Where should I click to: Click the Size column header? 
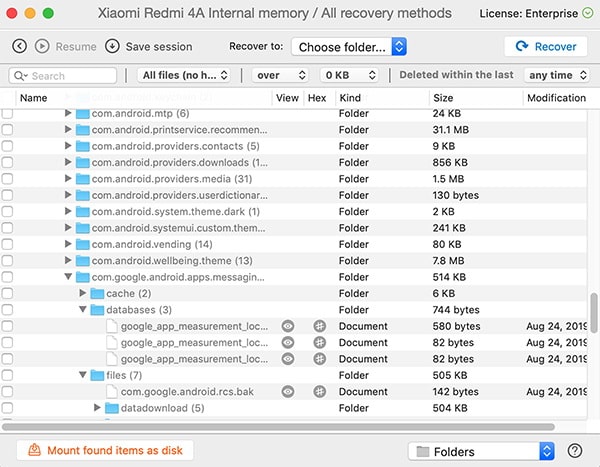pos(443,98)
